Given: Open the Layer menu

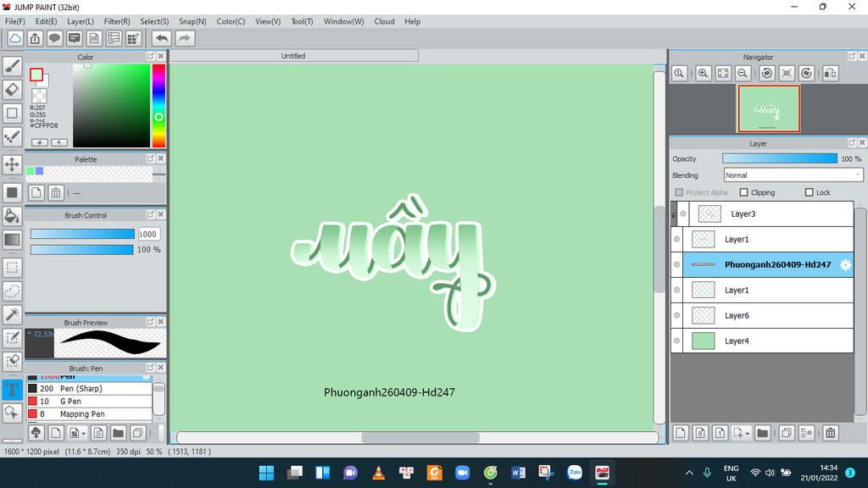Looking at the screenshot, I should (x=81, y=21).
